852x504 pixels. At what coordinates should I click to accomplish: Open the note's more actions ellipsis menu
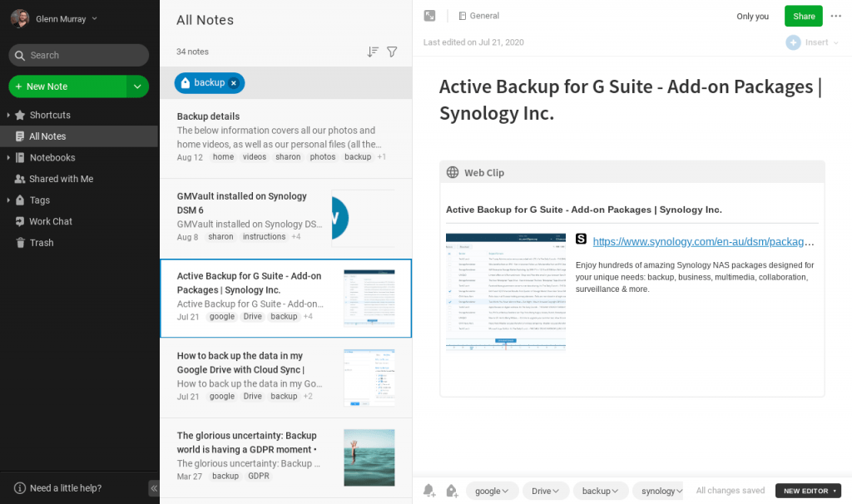tap(835, 17)
